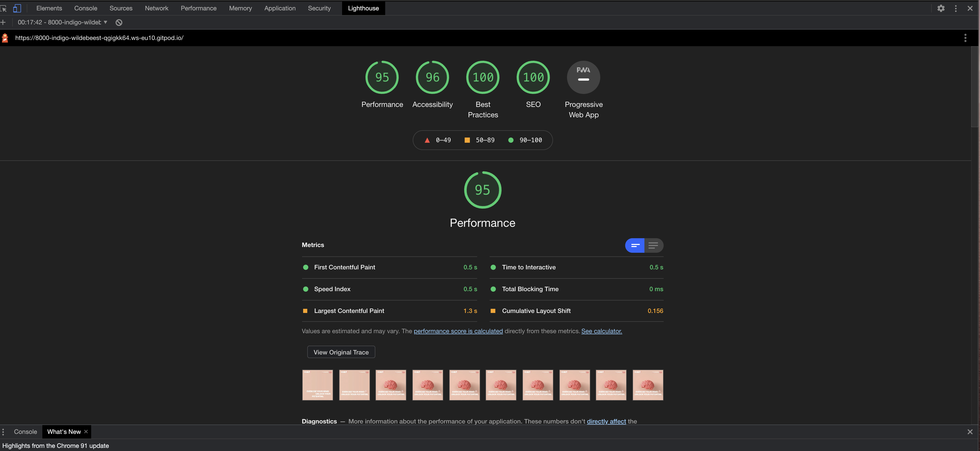This screenshot has height=451, width=980.
Task: Click the 0 ms blocking time value
Action: [656, 289]
